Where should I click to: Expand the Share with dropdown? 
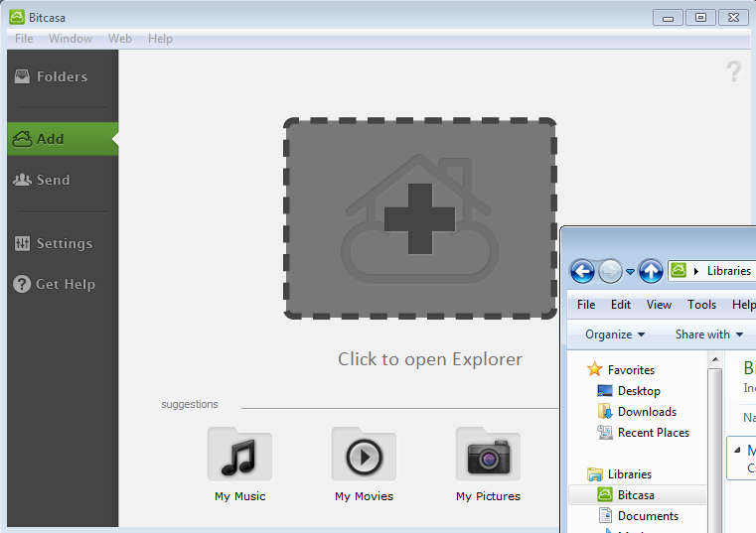pyautogui.click(x=709, y=334)
